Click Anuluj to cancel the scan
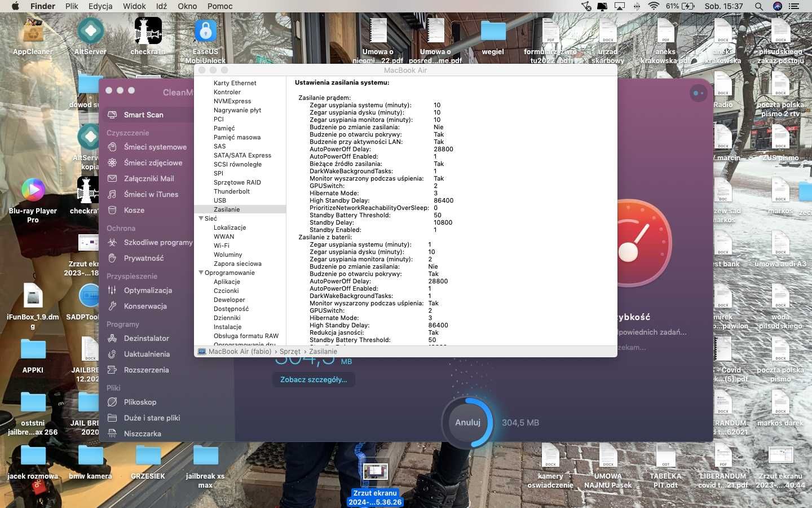The width and height of the screenshot is (812, 508). [467, 422]
